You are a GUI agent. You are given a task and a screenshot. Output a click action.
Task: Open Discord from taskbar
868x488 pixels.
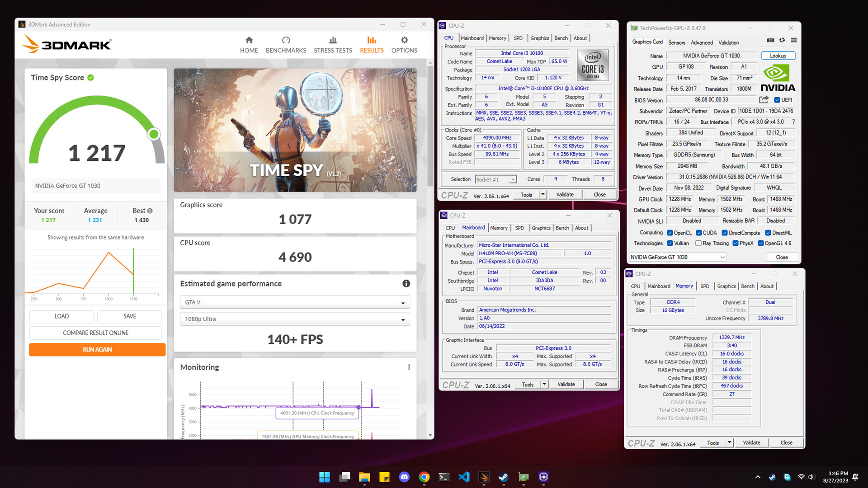(404, 477)
